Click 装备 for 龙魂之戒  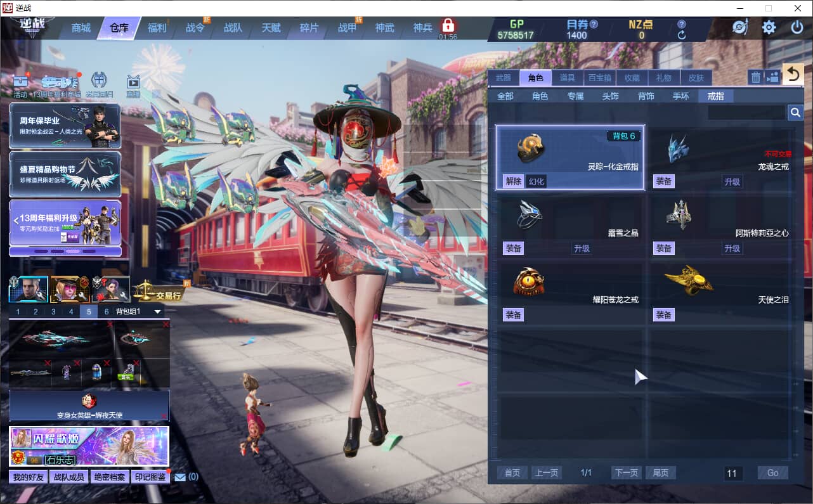coord(663,181)
